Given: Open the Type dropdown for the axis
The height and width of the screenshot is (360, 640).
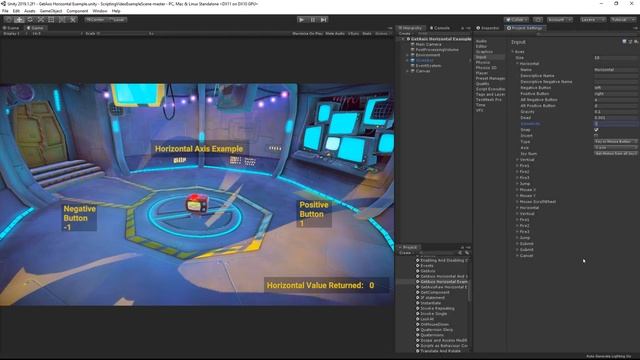Looking at the screenshot, I should (616, 142).
